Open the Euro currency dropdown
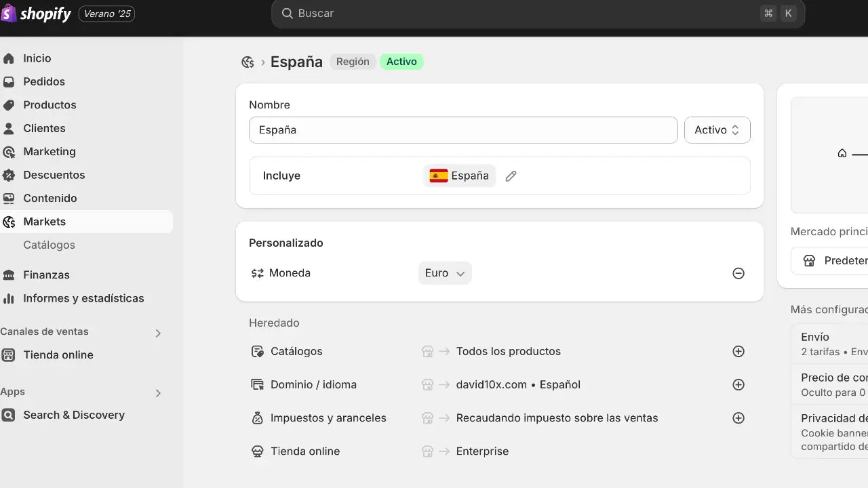Screen dimensions: 868x488 444,272
